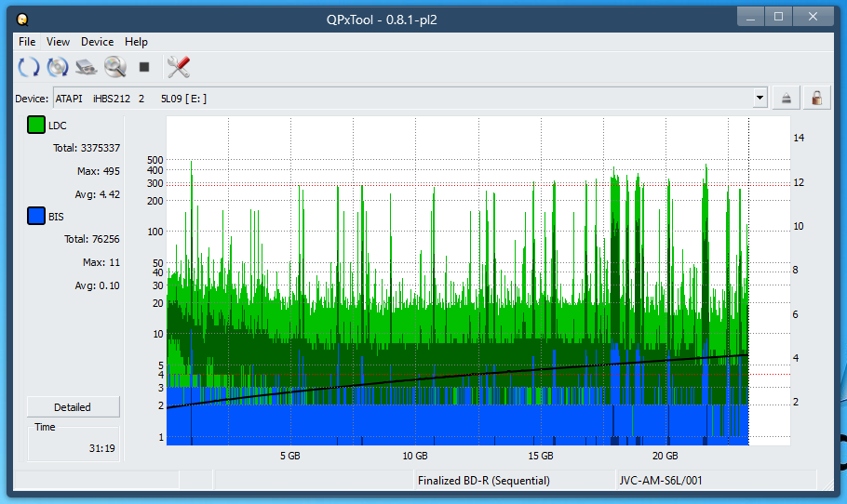Image resolution: width=847 pixels, height=504 pixels.
Task: Open the Help menu
Action: click(136, 42)
